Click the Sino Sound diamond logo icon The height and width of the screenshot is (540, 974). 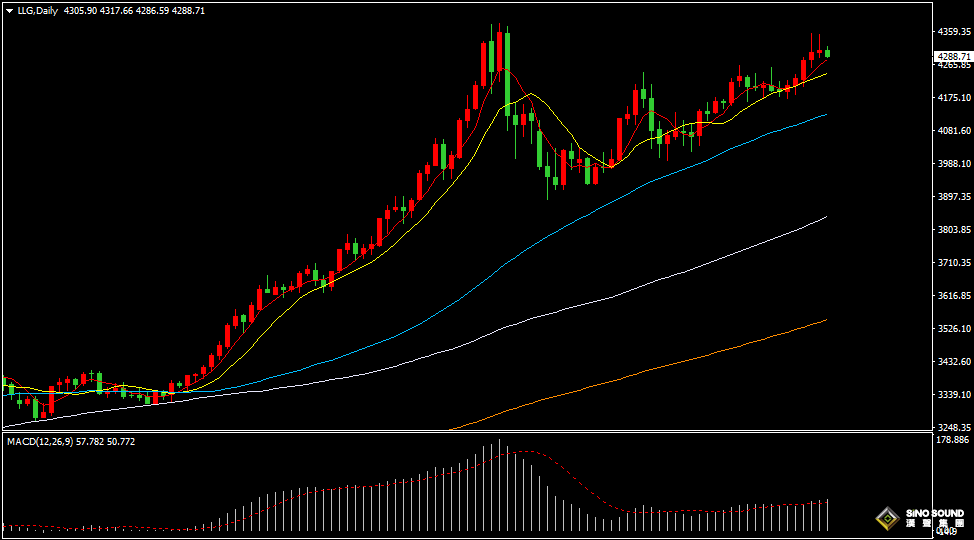click(x=887, y=518)
